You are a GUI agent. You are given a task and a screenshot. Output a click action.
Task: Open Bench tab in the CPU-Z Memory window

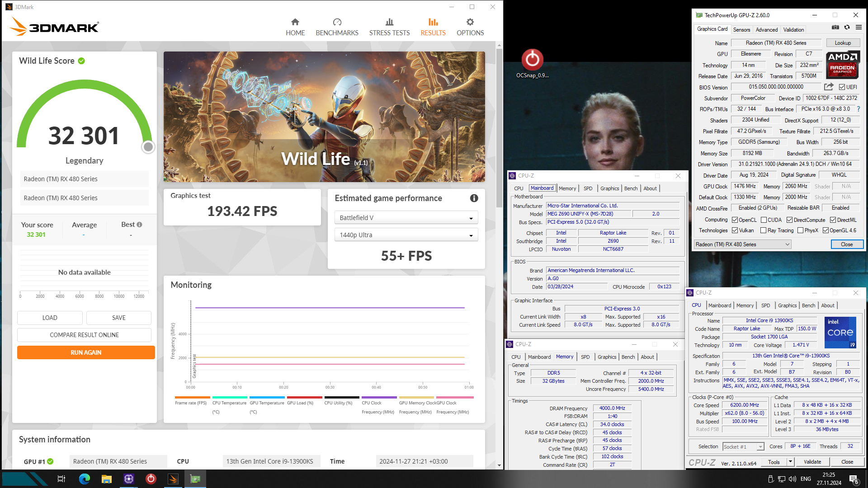pos(628,357)
